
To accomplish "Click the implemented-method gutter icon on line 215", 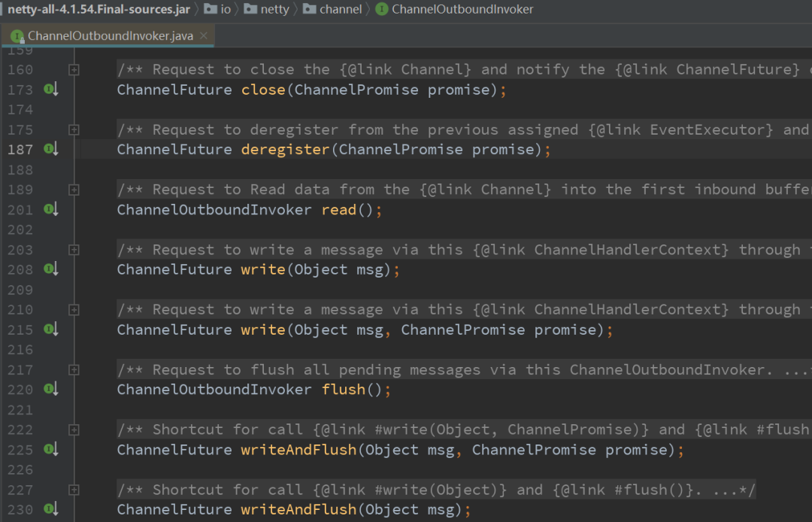I will click(51, 329).
